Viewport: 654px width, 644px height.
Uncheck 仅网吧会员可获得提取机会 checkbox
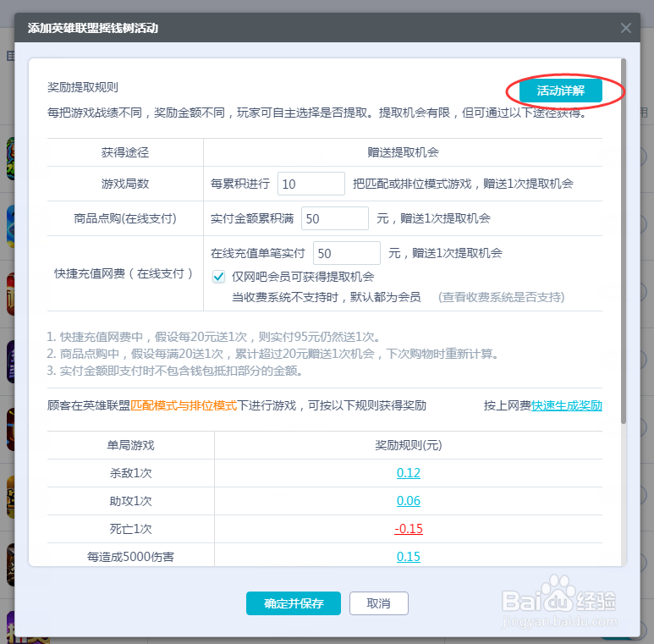point(218,277)
